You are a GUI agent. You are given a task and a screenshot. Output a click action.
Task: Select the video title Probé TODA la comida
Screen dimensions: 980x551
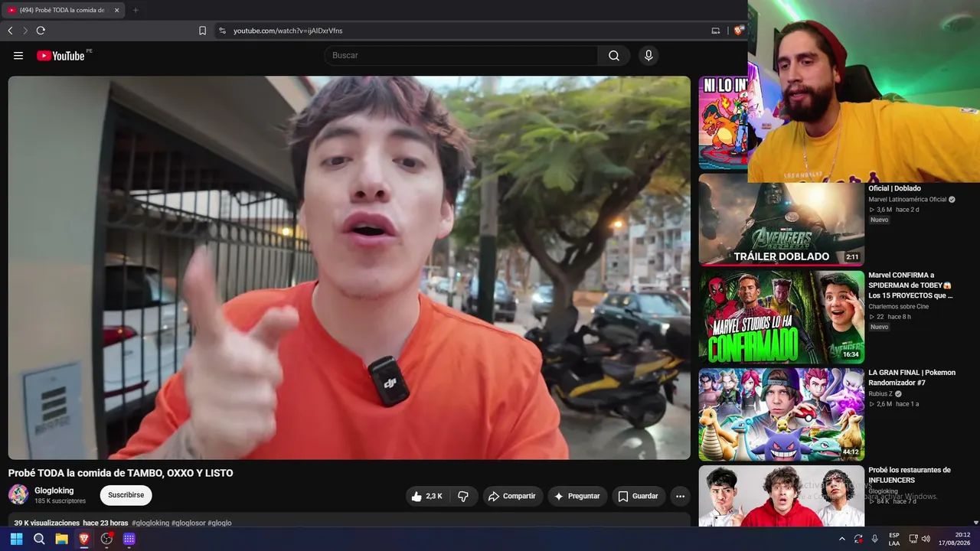tap(121, 473)
